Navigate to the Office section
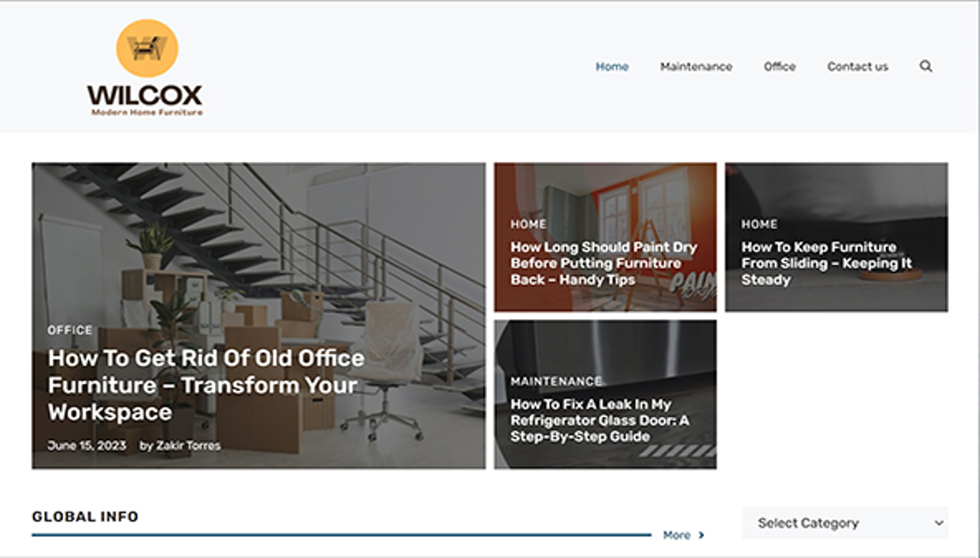This screenshot has width=980, height=558. [780, 66]
